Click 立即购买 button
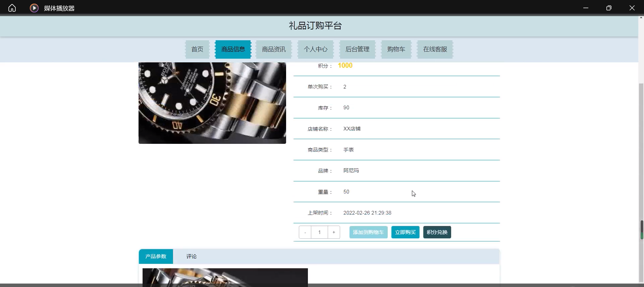Viewport: 644px width, 287px height. click(x=405, y=232)
